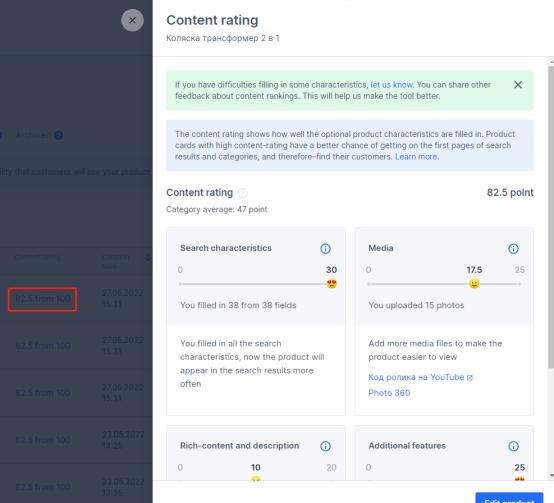Click the highlighted '82.5 from 100' rating
The image size is (554, 503).
coord(42,299)
